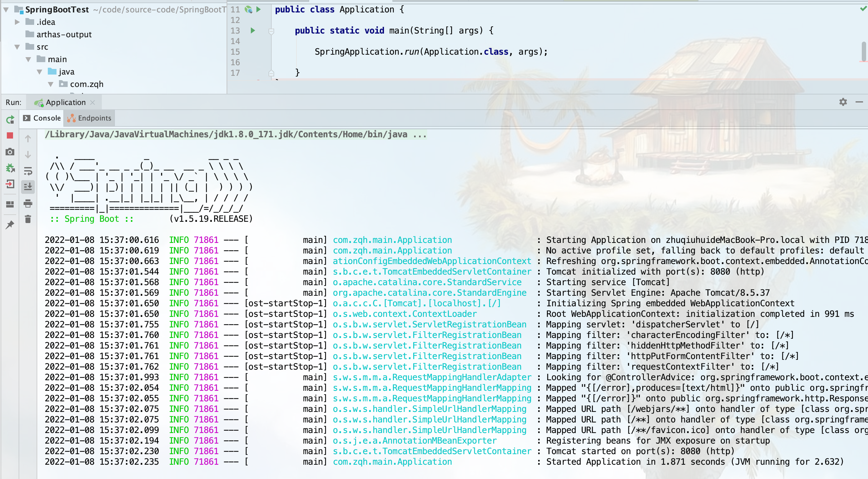Close the Application run tab
Viewport: 868px width, 479px height.
point(93,103)
